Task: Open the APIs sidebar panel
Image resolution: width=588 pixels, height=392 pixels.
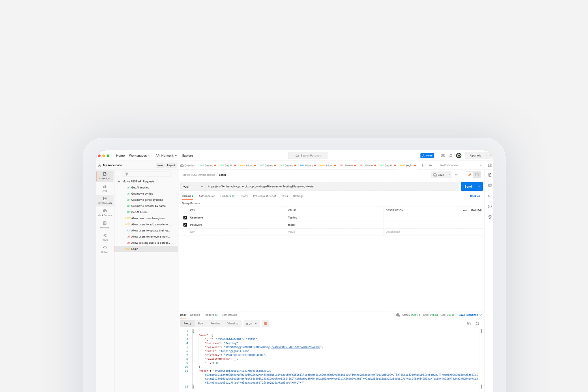Action: point(105,188)
